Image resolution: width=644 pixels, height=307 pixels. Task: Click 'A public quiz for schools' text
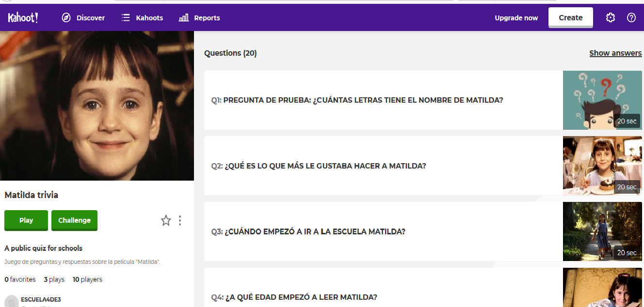point(43,248)
